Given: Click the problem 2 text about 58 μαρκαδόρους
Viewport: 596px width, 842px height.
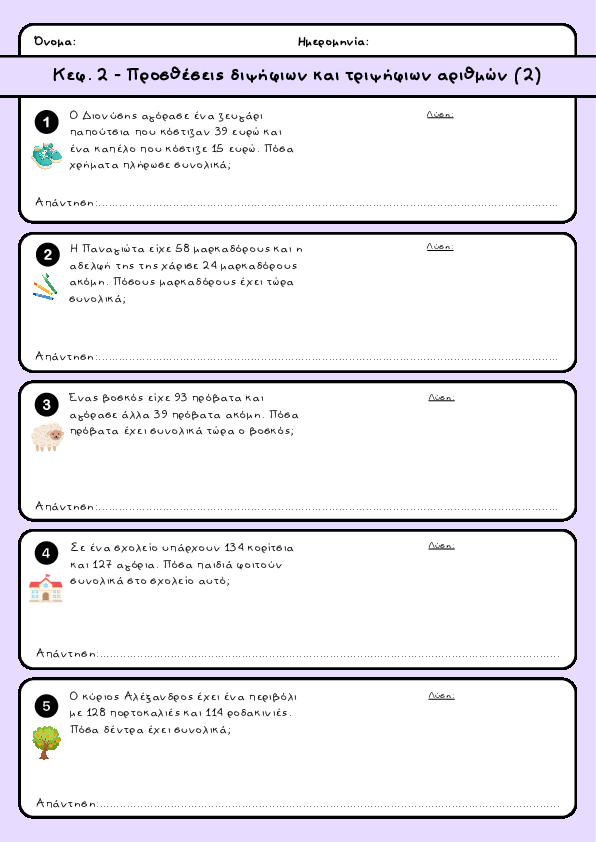Looking at the screenshot, I should click(186, 273).
